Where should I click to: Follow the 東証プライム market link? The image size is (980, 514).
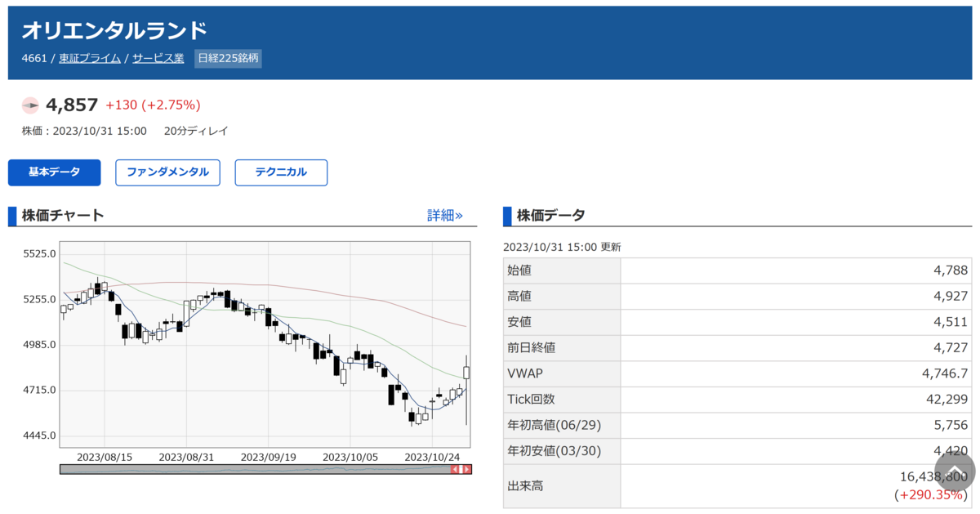click(90, 58)
